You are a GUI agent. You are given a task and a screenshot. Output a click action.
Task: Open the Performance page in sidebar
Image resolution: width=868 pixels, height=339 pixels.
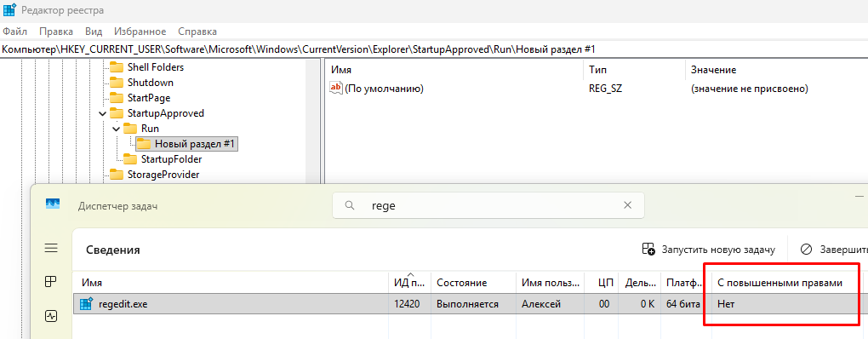51,316
